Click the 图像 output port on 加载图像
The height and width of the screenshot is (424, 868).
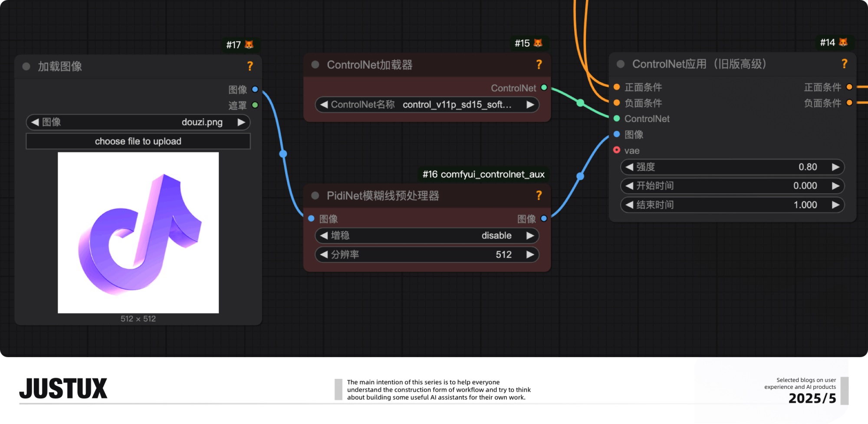coord(255,89)
